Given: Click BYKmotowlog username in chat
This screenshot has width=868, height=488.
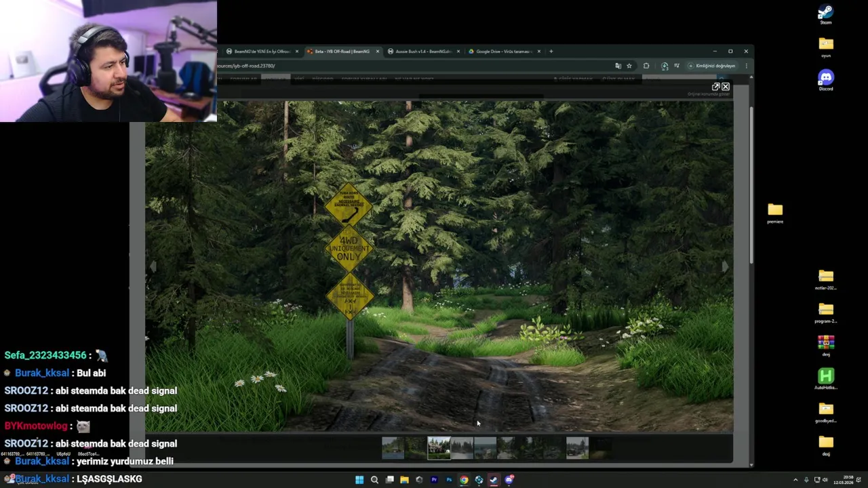Looking at the screenshot, I should coord(36,426).
